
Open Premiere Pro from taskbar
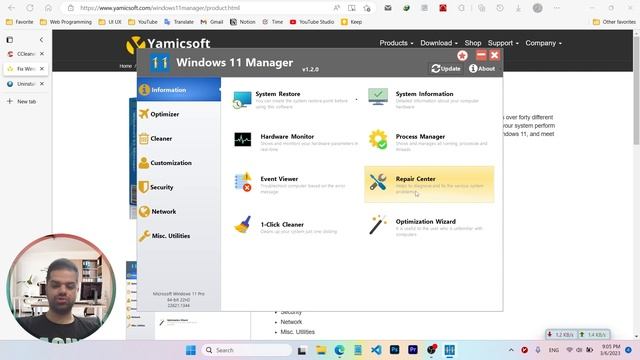413,350
